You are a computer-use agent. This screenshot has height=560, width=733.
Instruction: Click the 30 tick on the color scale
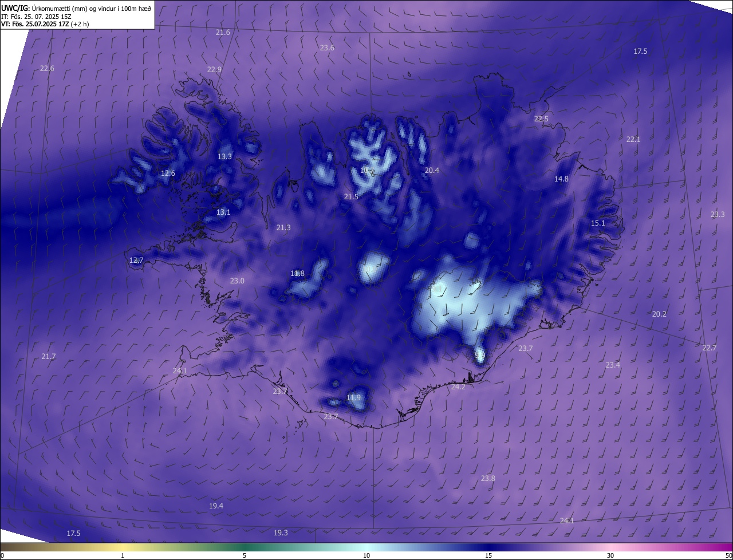coord(610,556)
